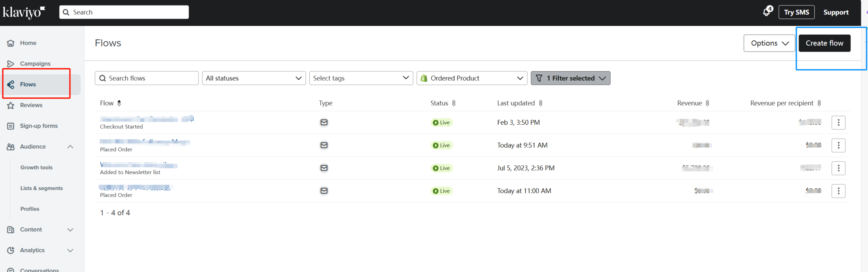The image size is (868, 272).
Task: Click the Create flow button
Action: [824, 43]
